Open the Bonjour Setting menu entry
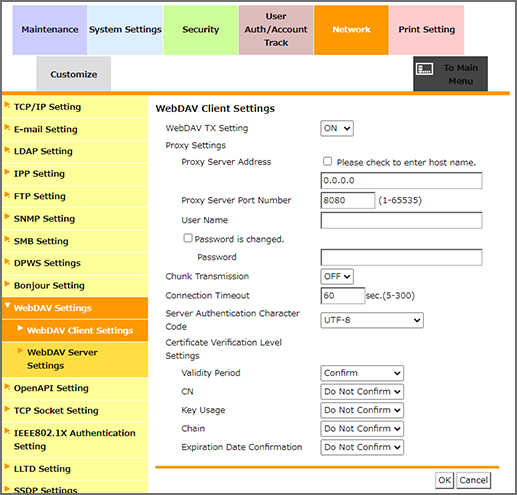Image resolution: width=517 pixels, height=495 pixels. point(75,286)
